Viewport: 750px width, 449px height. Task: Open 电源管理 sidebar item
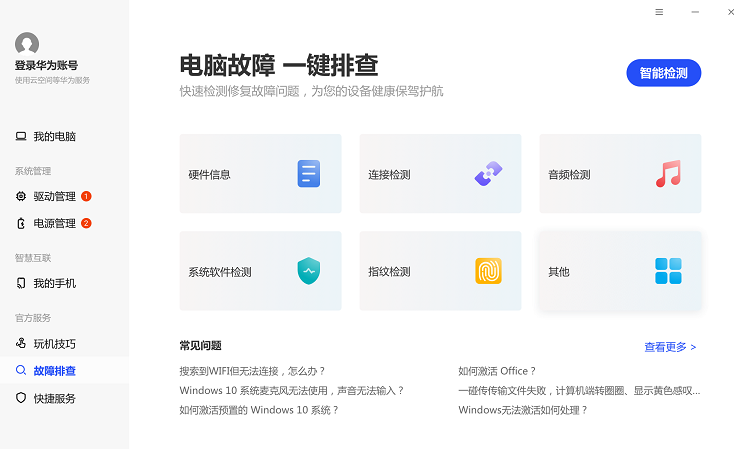tap(54, 223)
